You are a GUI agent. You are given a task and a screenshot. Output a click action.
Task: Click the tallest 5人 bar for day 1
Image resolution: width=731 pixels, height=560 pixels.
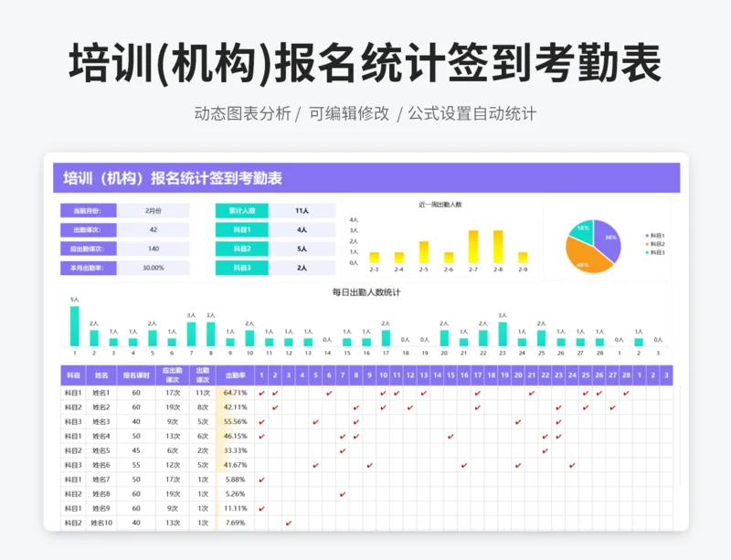[75, 326]
